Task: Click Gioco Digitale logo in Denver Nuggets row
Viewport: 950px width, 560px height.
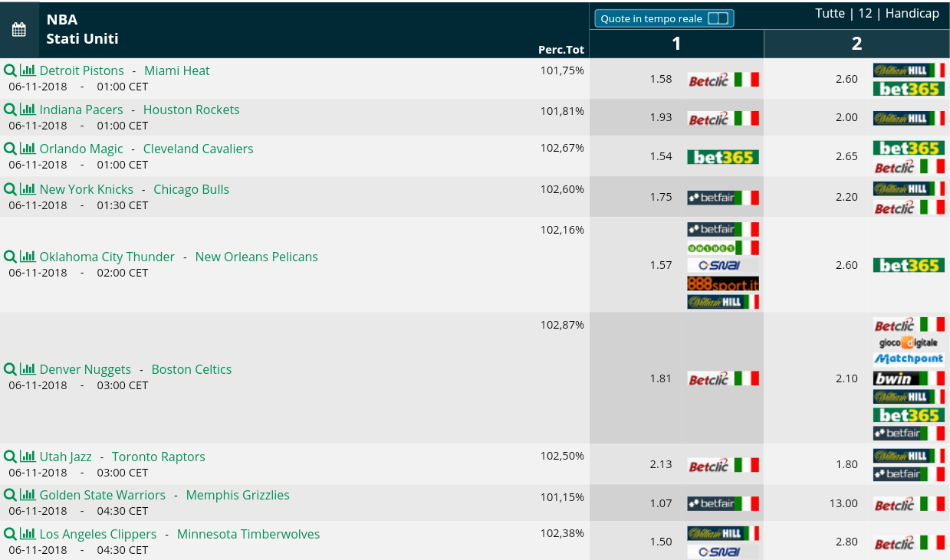Action: click(909, 342)
